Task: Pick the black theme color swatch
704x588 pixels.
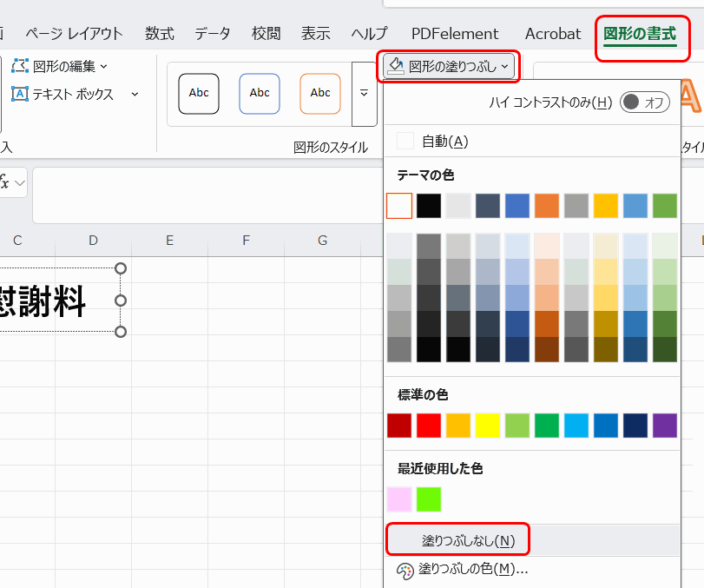Action: (429, 206)
